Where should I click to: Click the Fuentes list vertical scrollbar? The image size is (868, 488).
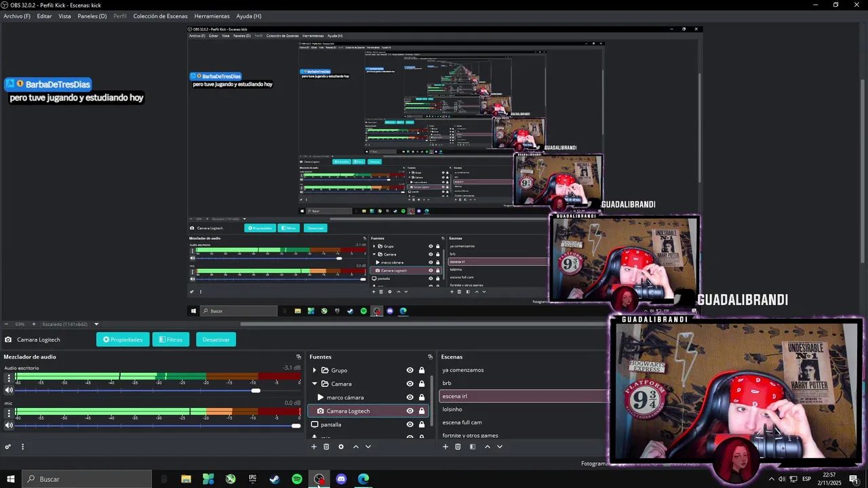tap(431, 401)
